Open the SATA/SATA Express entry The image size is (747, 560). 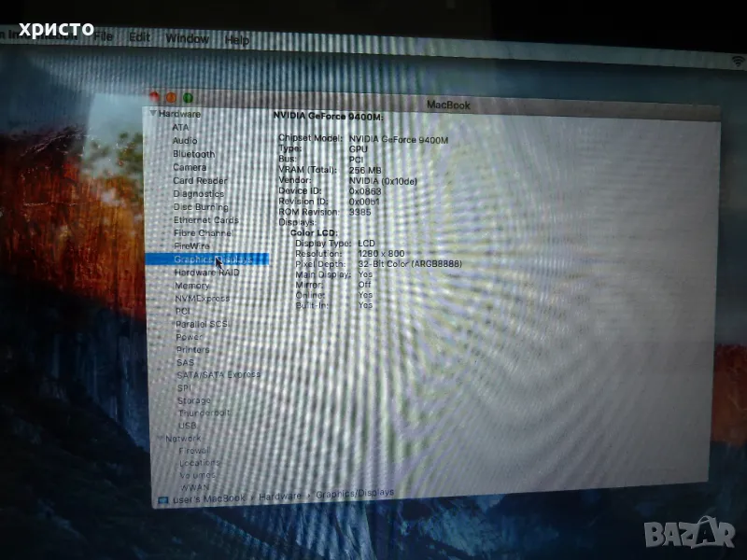[x=218, y=375]
